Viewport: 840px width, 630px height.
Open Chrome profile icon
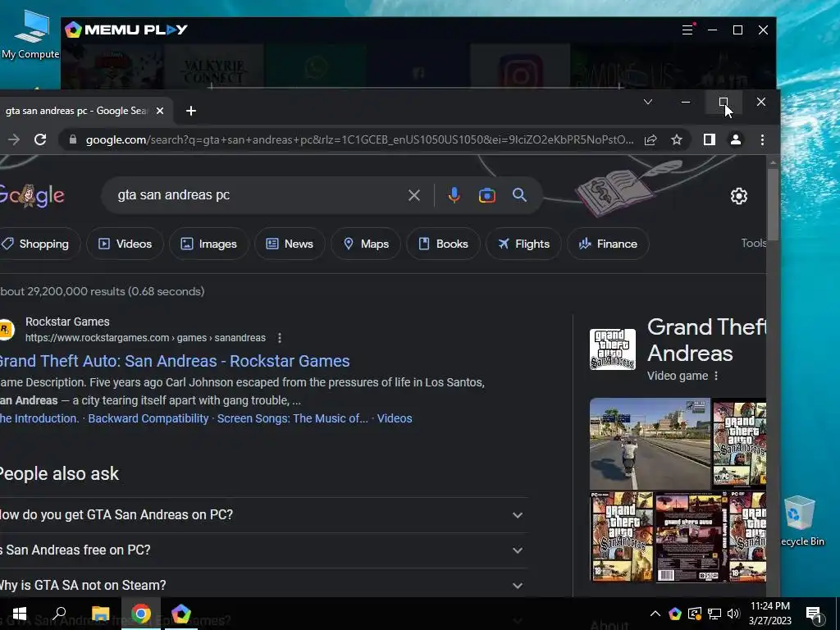[x=736, y=139]
